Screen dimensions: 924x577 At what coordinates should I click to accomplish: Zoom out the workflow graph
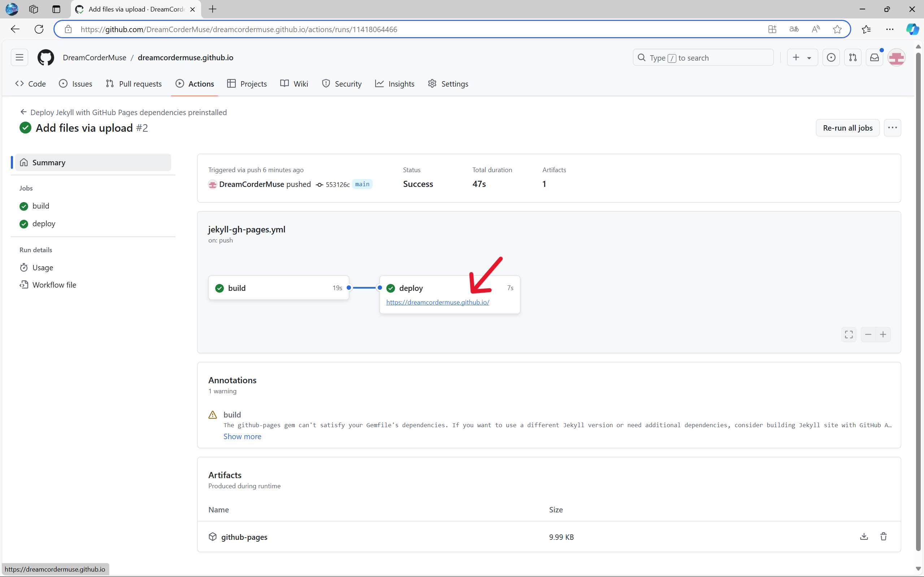[x=868, y=335]
